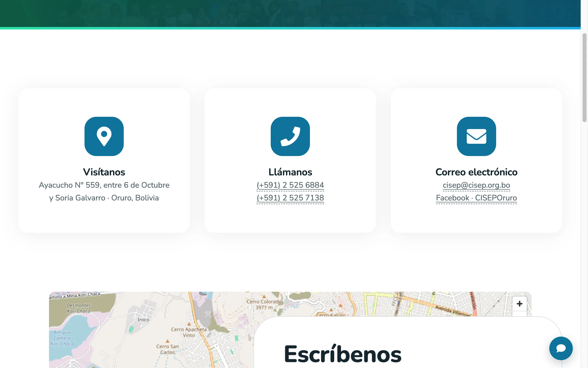Click the address line 'Ayacucho N° 559, entre 6 de Octubre'
Screen dimensions: 588x368
coord(104,185)
